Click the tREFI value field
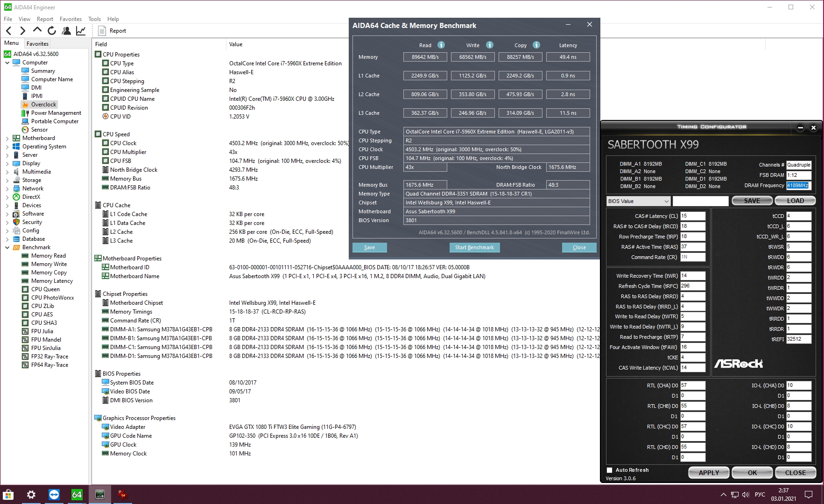Viewport: 824px width, 504px height. click(x=799, y=339)
